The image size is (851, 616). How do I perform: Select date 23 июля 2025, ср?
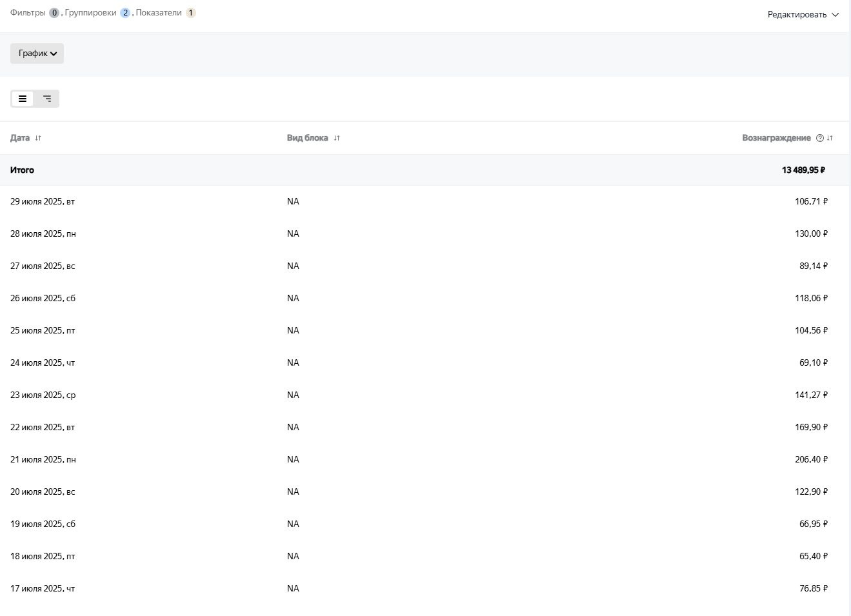point(43,395)
